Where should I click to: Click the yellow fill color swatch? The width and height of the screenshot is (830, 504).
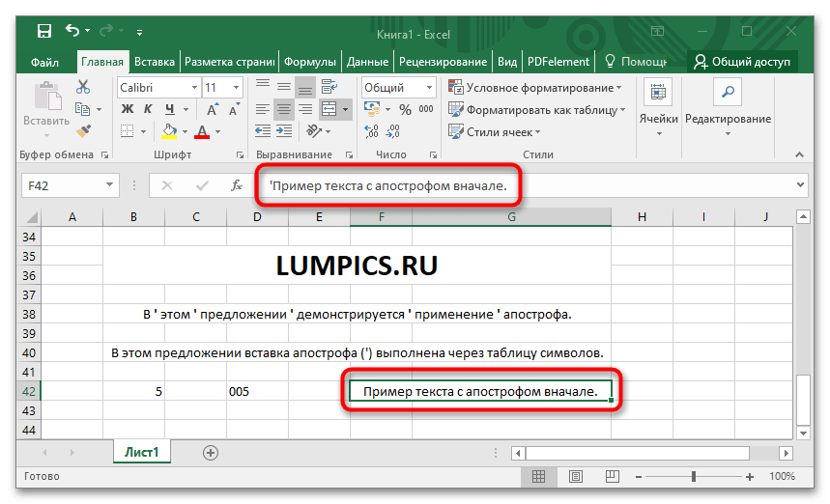(x=170, y=130)
